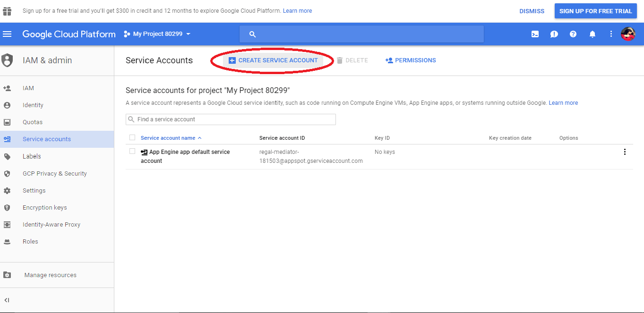Open Labels in the sidebar

(x=32, y=156)
